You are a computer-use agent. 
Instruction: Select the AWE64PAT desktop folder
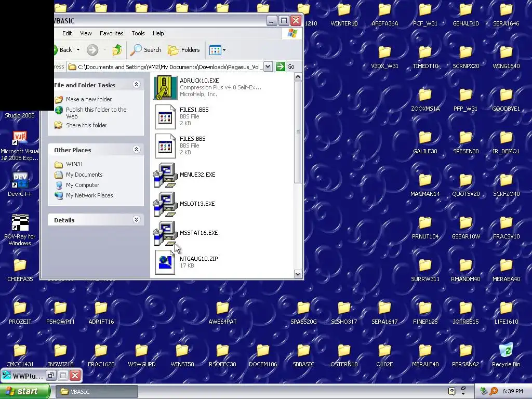click(222, 312)
